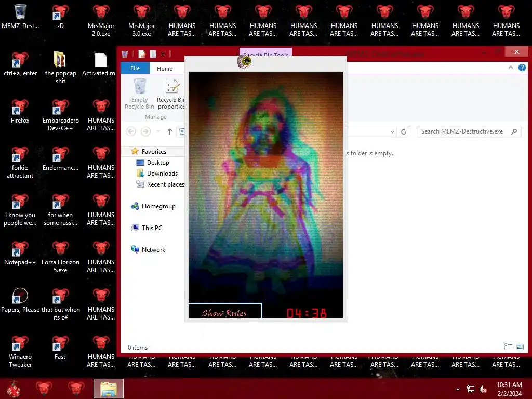Launch the Forza Horizon 5.exe icon
Screen dimensions: 532x399
[60, 257]
